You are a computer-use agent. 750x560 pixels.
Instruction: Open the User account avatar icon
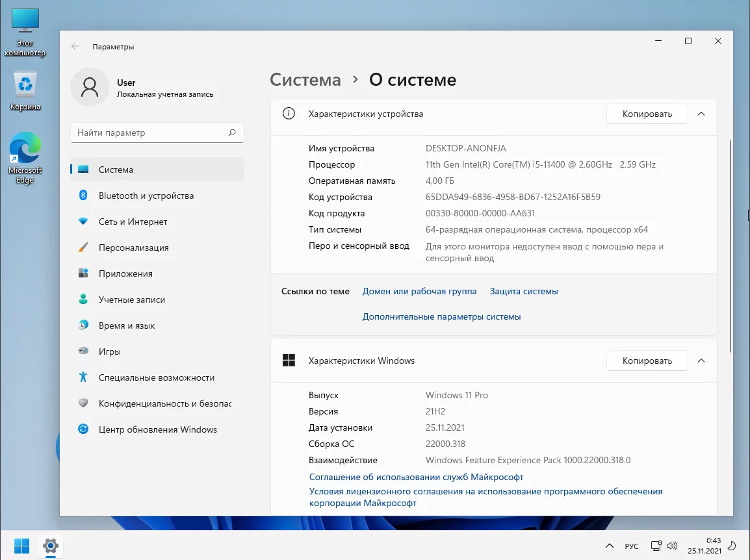[90, 88]
